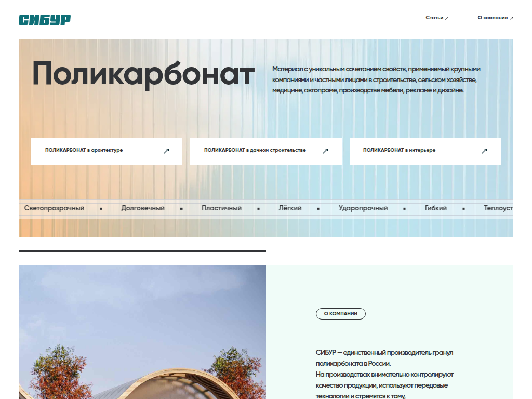Select the Светопрозрачный ticker label

pyautogui.click(x=55, y=208)
